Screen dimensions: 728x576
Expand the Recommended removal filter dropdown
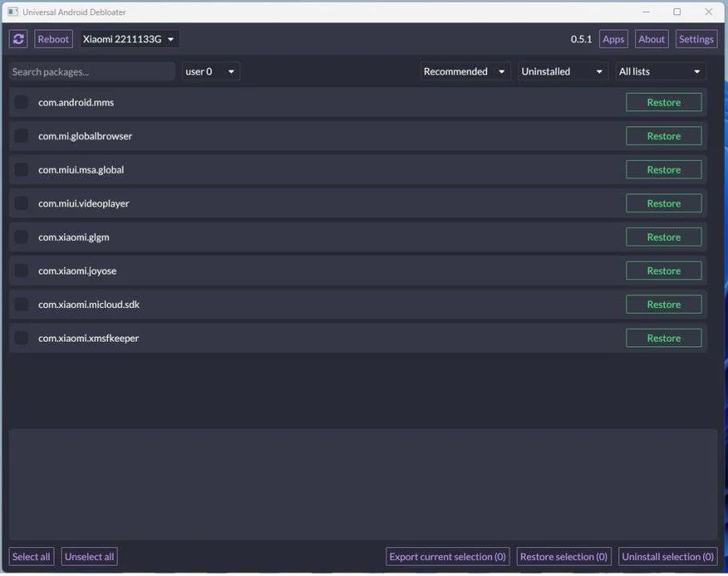[x=466, y=71]
